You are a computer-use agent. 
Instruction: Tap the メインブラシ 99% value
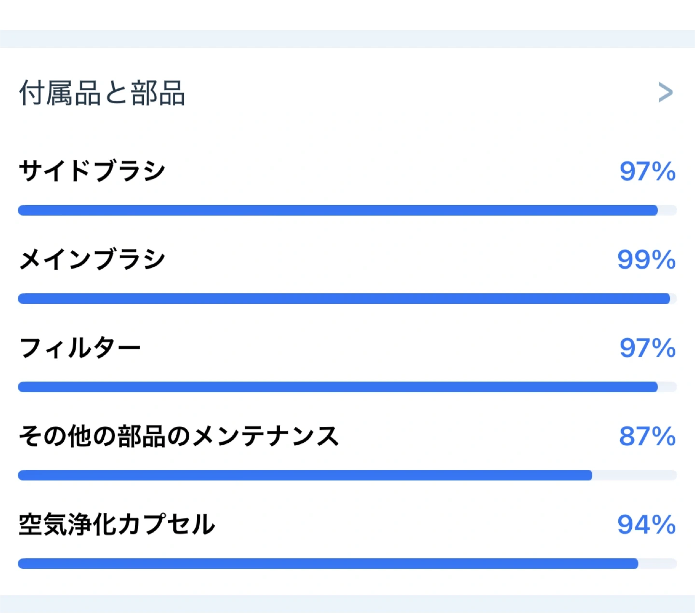(646, 260)
